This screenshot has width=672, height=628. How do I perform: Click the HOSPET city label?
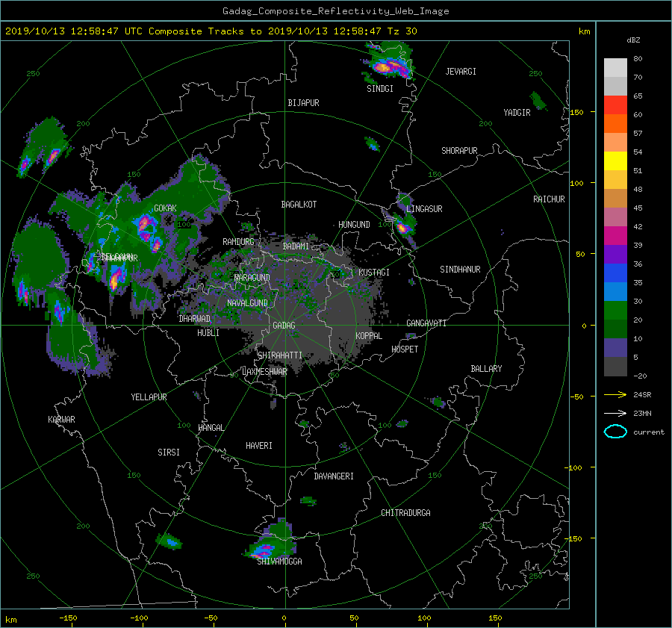coord(405,349)
